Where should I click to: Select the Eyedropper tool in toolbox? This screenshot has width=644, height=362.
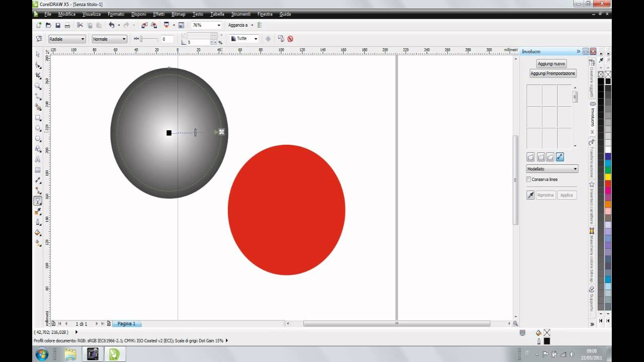(38, 212)
